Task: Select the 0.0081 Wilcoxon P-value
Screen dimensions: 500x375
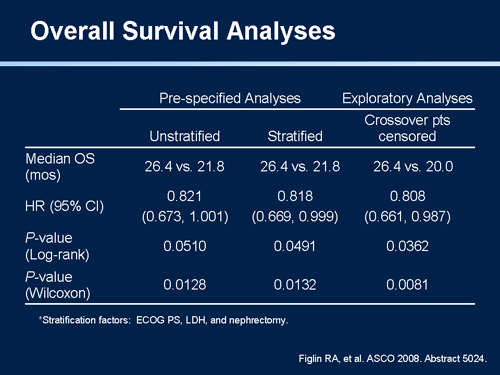Action: (407, 285)
